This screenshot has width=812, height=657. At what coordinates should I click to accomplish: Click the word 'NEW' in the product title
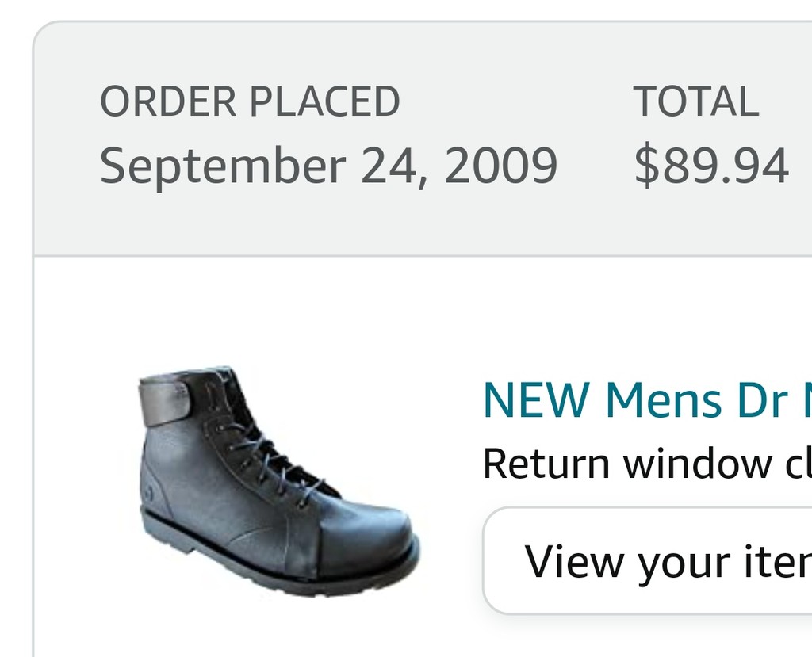click(537, 399)
